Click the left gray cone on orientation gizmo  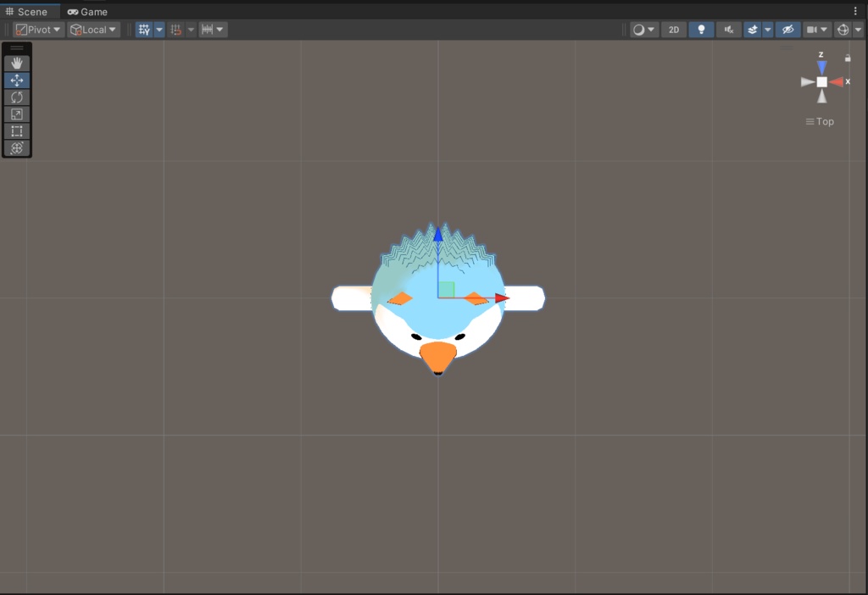(808, 82)
